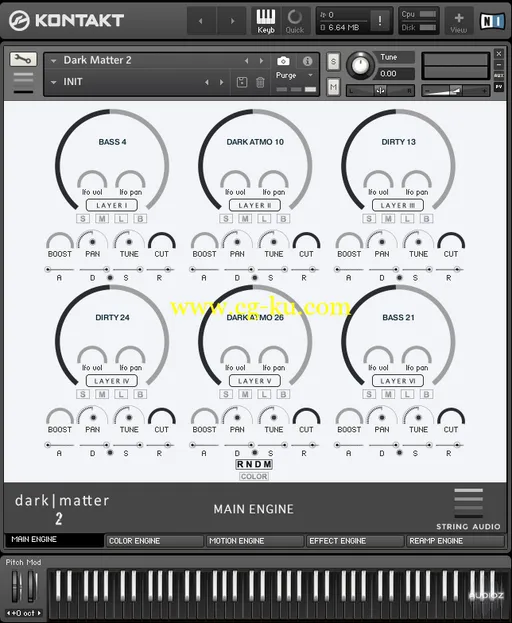Click the COLOR button below RNDM
Viewport: 512px width, 623px height.
[x=254, y=476]
